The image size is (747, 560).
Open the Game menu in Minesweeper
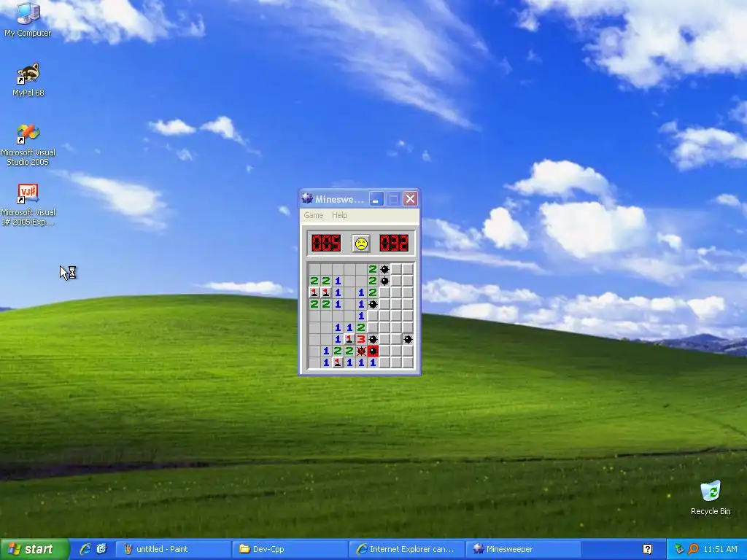[314, 215]
